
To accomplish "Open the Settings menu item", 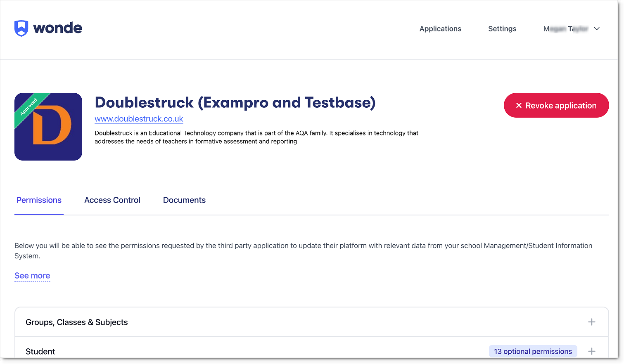I will (x=502, y=29).
